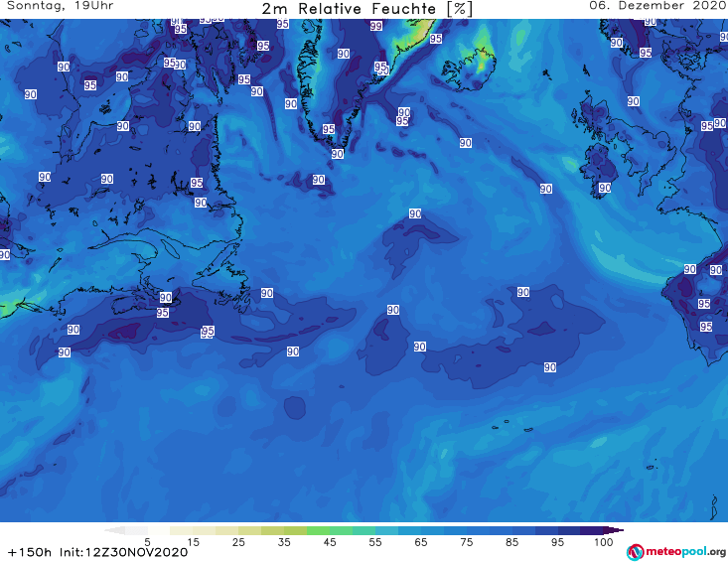Pick the pale cream legend segment after 15
This screenshot has width=728, height=562.
pyautogui.click(x=205, y=530)
